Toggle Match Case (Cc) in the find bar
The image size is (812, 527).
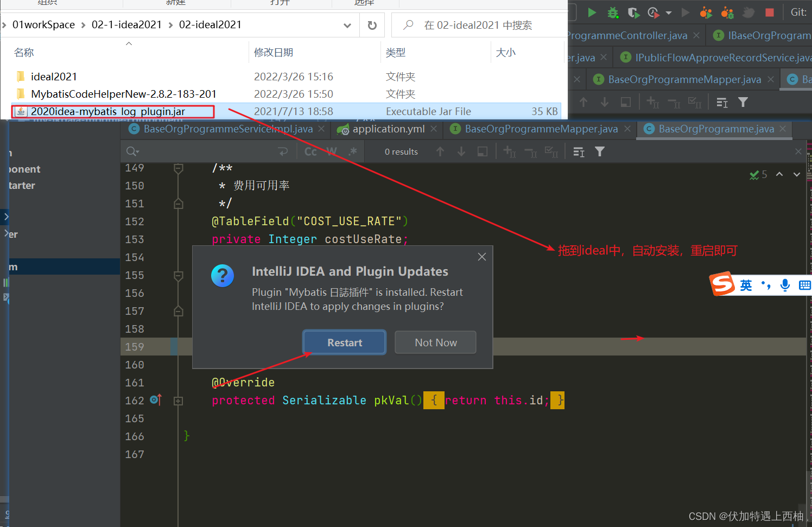click(310, 151)
